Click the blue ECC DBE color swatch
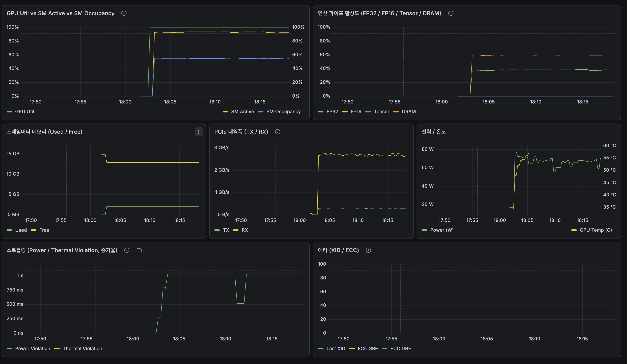This screenshot has height=364, width=627. coord(384,349)
